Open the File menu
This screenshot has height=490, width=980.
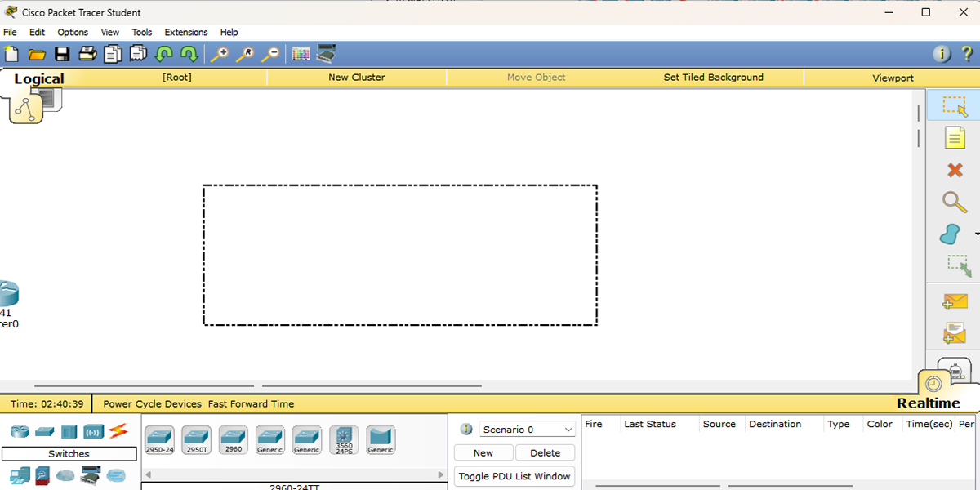[10, 33]
